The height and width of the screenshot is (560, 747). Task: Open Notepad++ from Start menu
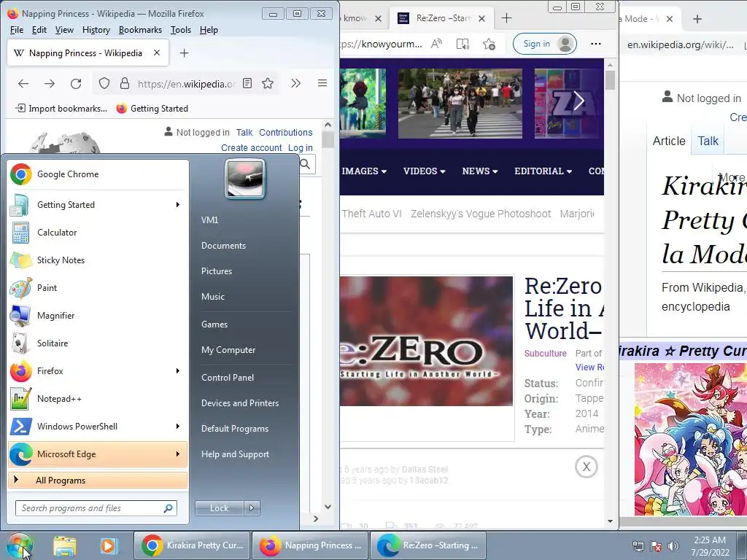[98, 399]
